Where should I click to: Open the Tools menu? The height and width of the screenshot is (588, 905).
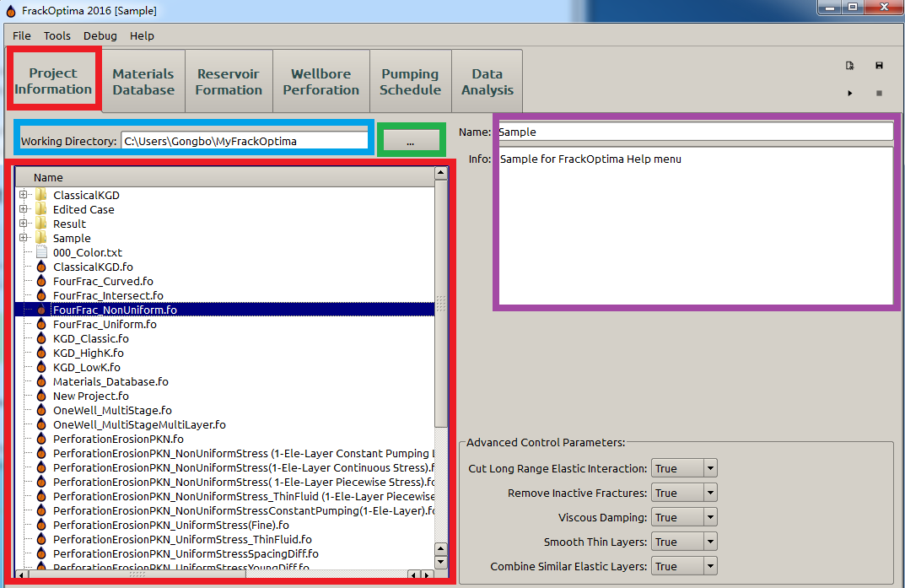[57, 35]
